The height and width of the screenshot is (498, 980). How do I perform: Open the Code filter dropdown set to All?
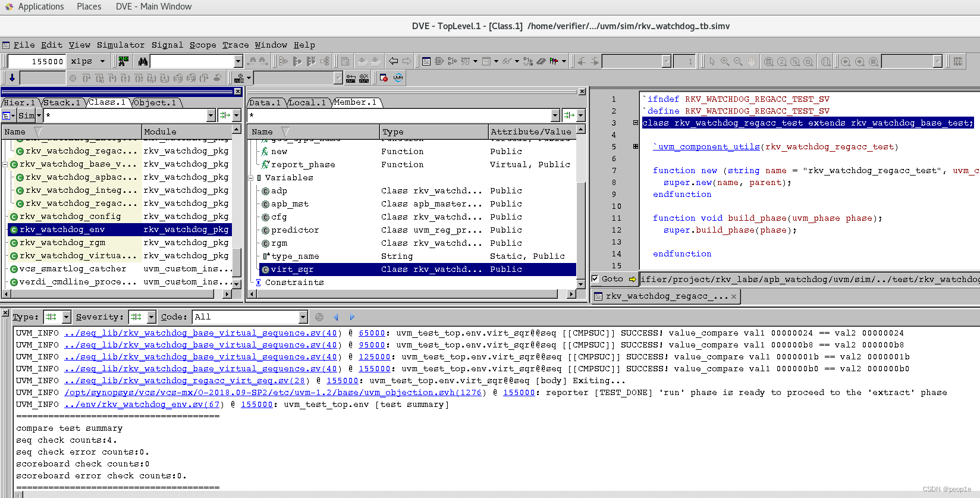coord(303,317)
